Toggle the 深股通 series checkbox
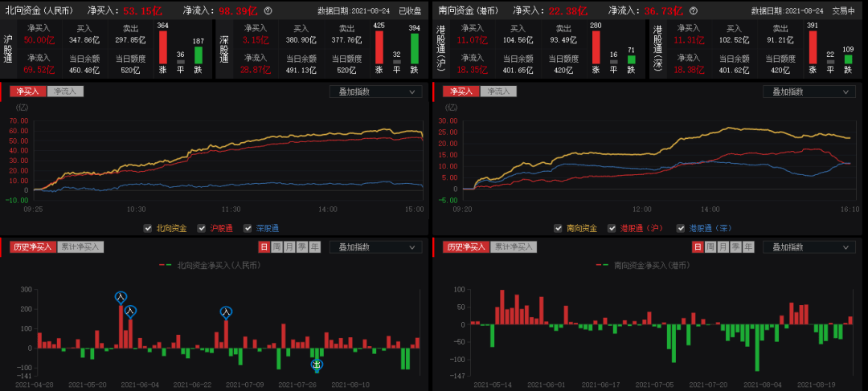The width and height of the screenshot is (868, 391). point(248,228)
